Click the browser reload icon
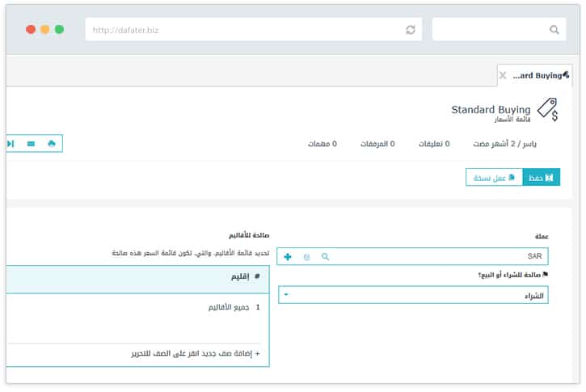The width and height of the screenshot is (586, 392). (x=411, y=30)
